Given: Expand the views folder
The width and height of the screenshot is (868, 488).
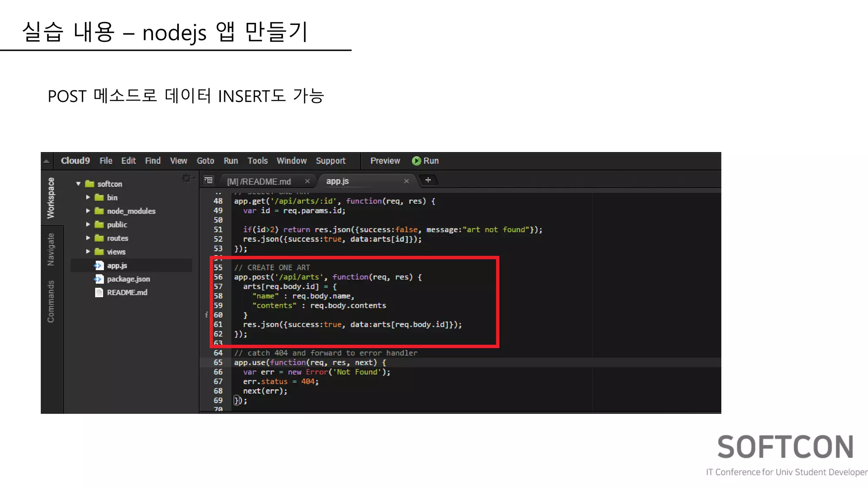Looking at the screenshot, I should [x=88, y=252].
